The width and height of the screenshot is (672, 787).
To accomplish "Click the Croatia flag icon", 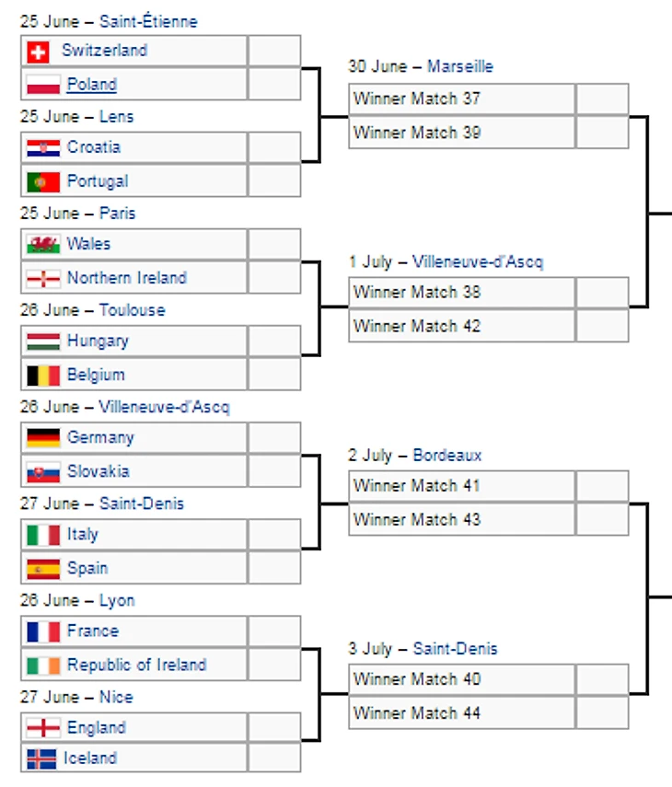I will [43, 148].
